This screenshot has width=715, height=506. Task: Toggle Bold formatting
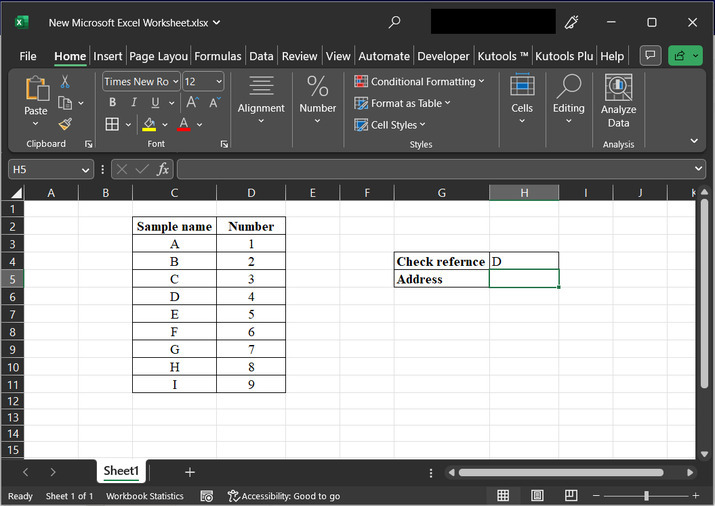(112, 102)
